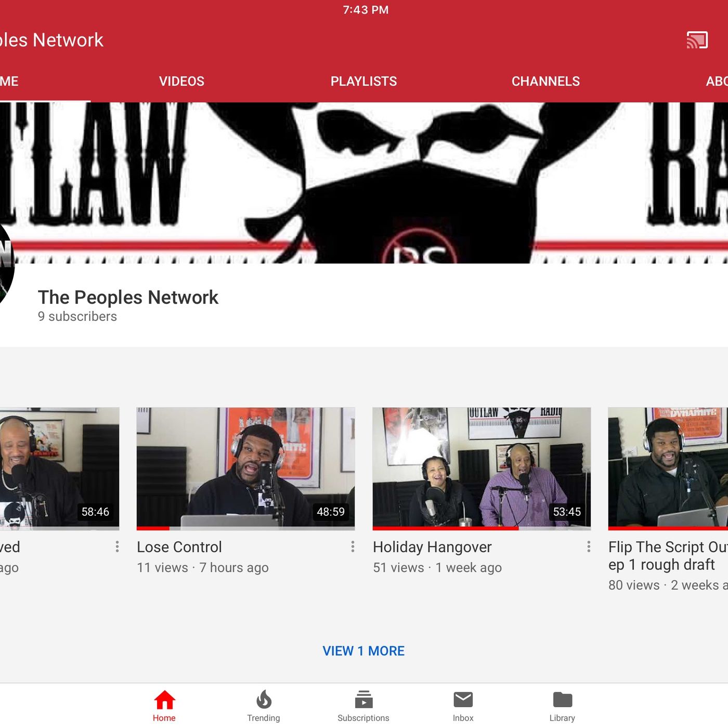728x728 pixels.
Task: Play the Flip The Script video thumbnail
Action: click(x=668, y=469)
